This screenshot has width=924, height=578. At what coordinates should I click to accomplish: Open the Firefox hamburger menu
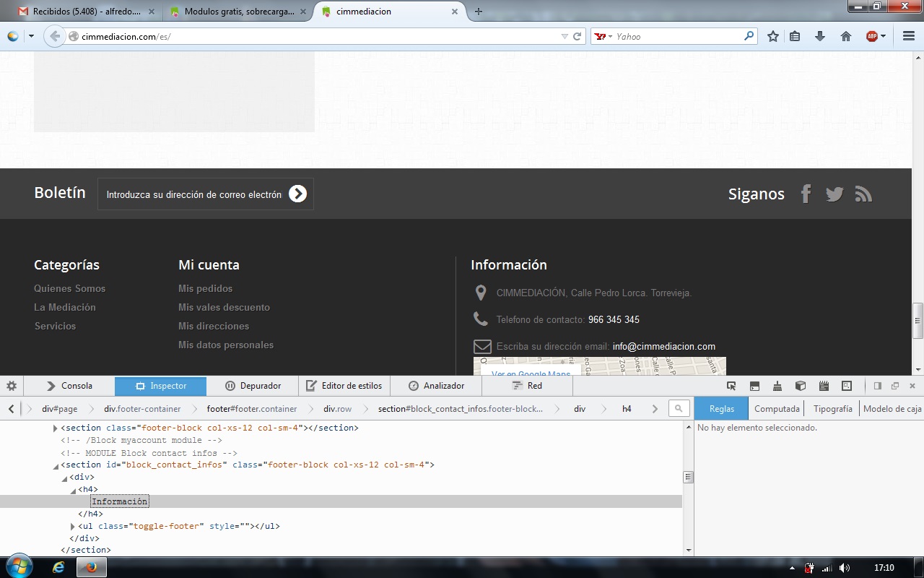[909, 36]
